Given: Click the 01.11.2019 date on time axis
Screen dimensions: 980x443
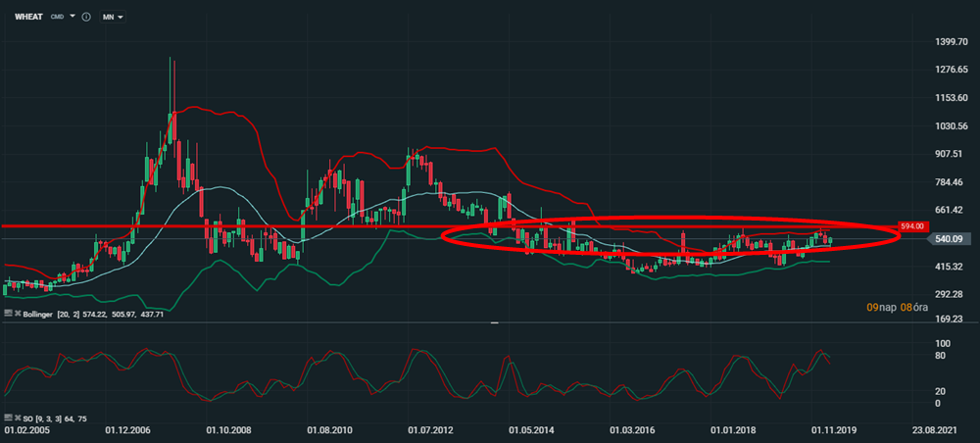Looking at the screenshot, I should tap(830, 430).
